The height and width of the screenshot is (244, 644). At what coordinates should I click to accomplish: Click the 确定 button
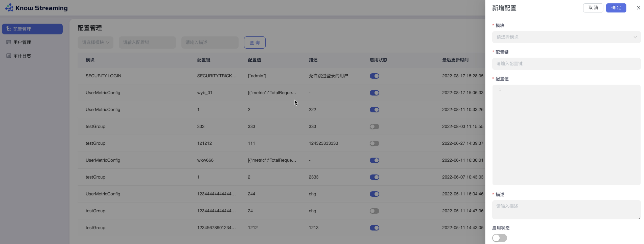pos(616,8)
